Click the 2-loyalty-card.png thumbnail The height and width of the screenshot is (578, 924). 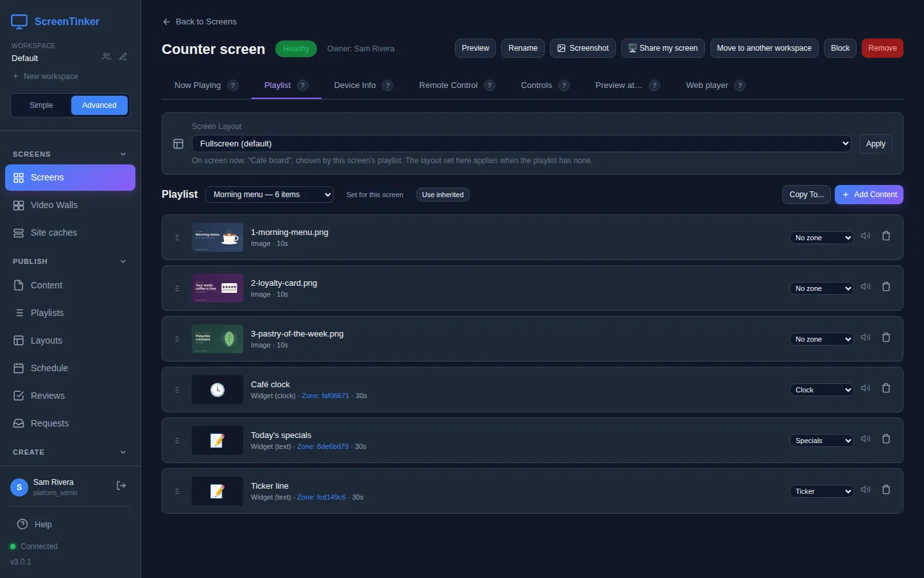click(x=218, y=288)
